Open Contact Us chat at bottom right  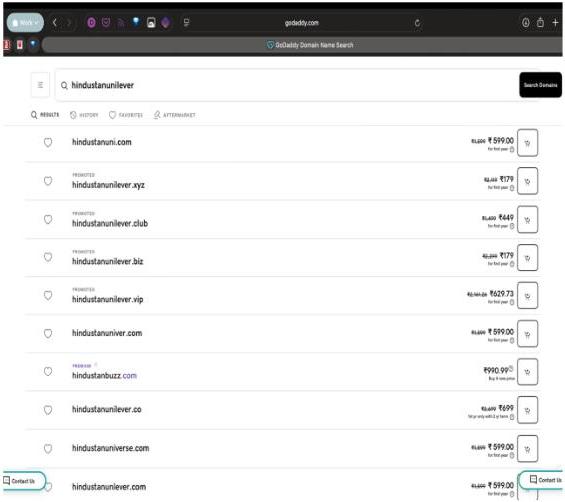542,480
